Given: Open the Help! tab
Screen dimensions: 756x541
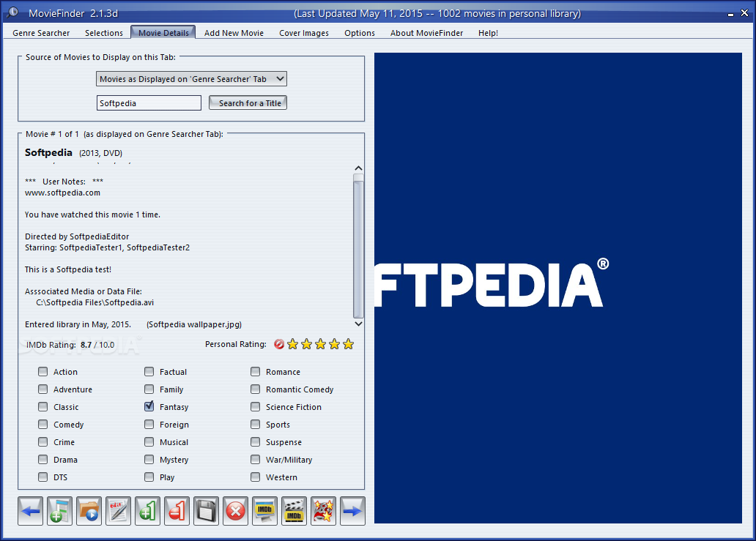Looking at the screenshot, I should [x=488, y=33].
